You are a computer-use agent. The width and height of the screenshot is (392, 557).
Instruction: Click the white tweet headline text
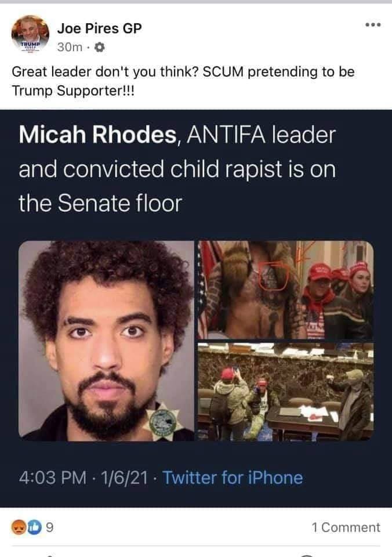(x=177, y=169)
